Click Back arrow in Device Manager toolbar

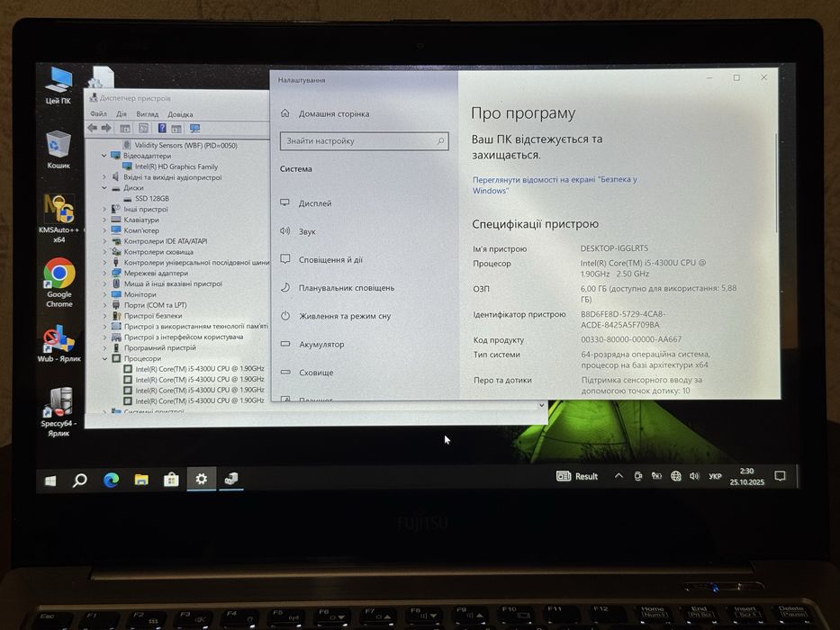point(93,128)
